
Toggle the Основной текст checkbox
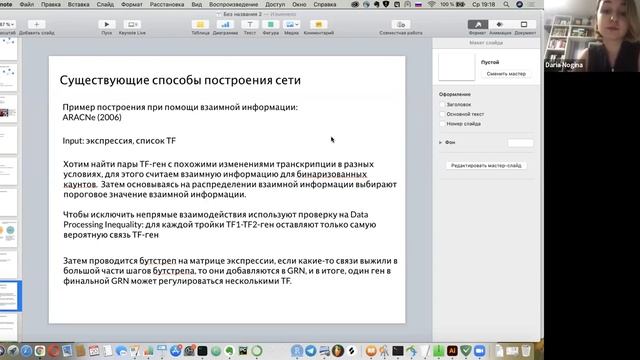click(x=442, y=114)
